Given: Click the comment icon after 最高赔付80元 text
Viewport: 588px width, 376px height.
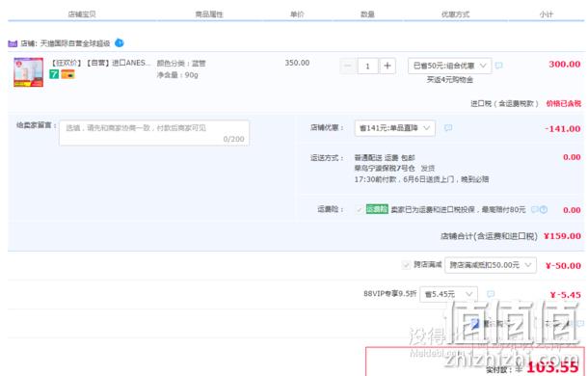Looking at the screenshot, I should coord(535,209).
